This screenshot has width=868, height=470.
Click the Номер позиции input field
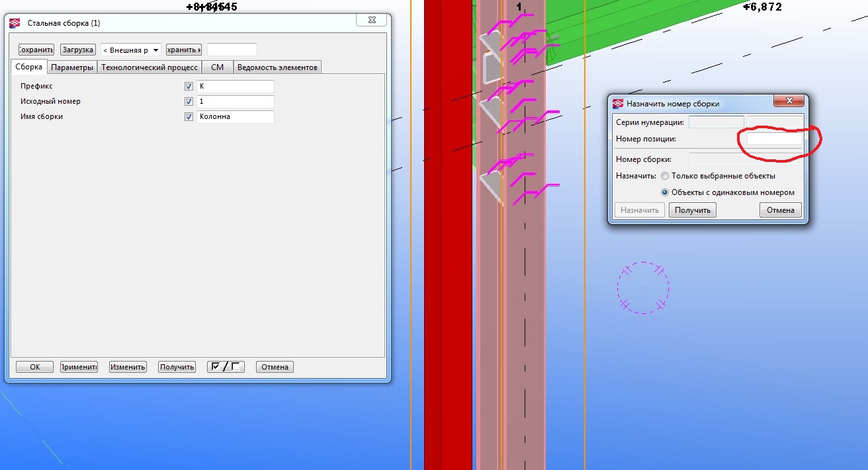pyautogui.click(x=774, y=139)
